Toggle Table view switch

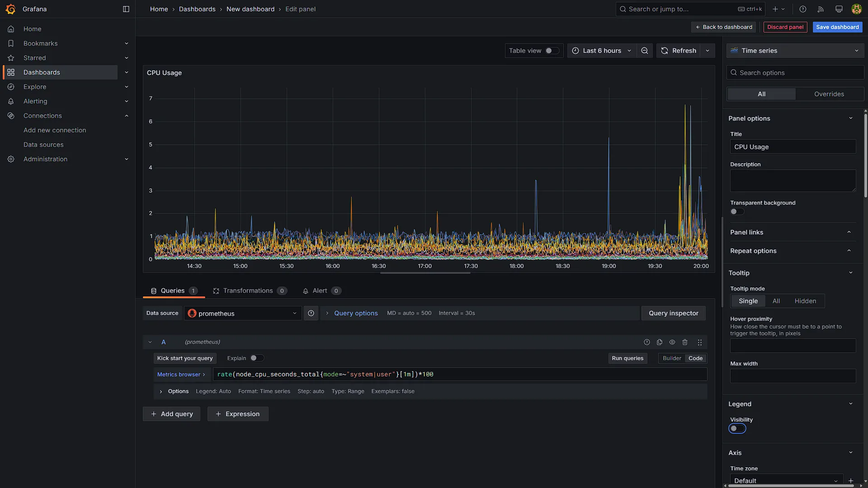pyautogui.click(x=552, y=51)
